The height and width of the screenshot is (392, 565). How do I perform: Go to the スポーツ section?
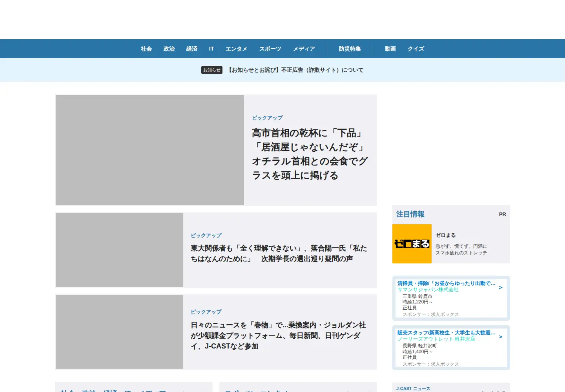(270, 49)
